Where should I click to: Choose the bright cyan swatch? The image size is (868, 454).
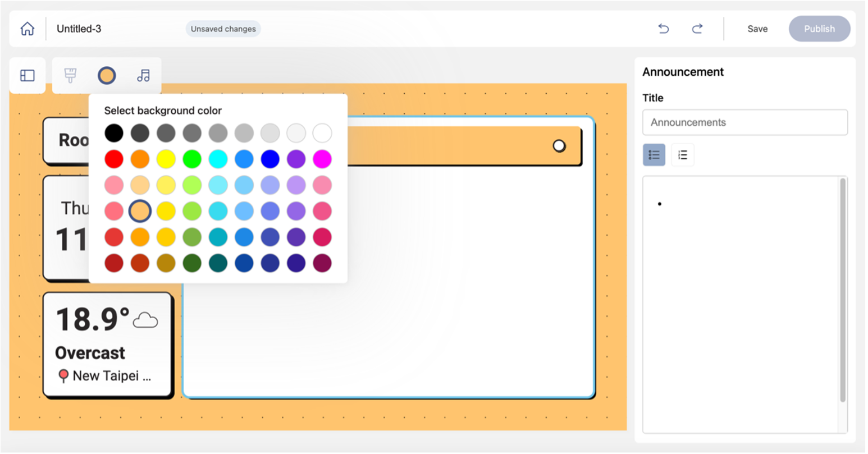pos(218,159)
